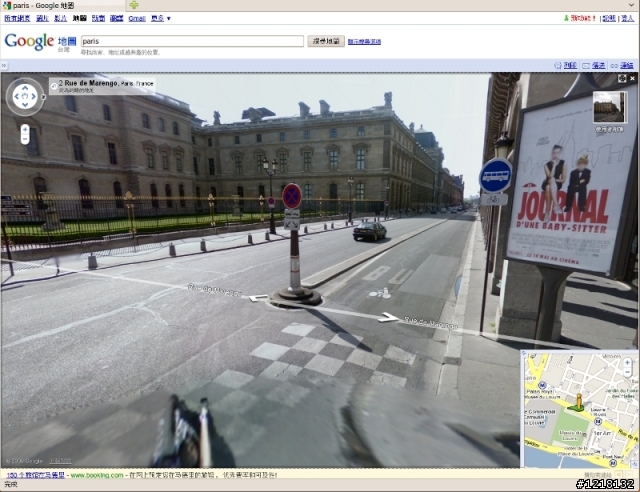The image size is (640, 492).
Task: Click the pegman marker on the mini map
Action: tap(578, 402)
